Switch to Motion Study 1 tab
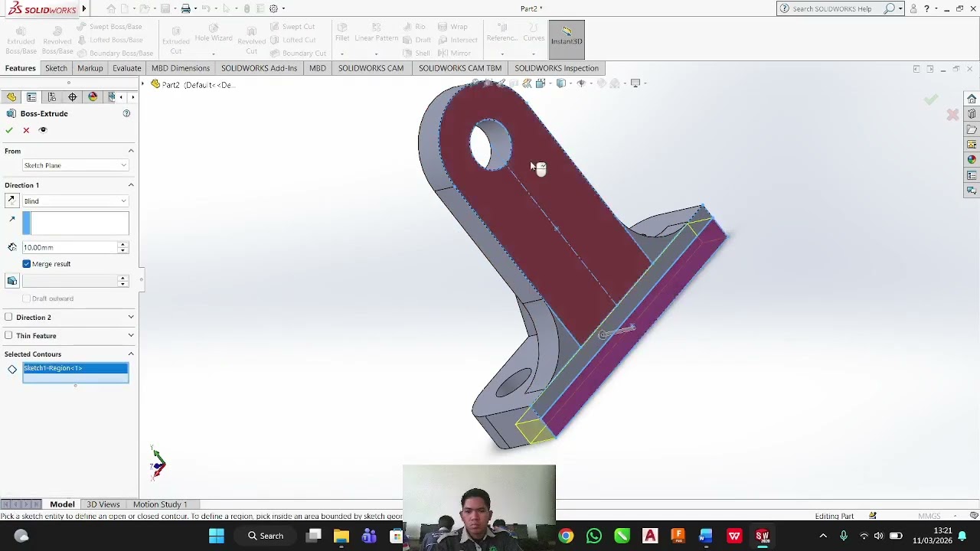980x551 pixels. (160, 504)
